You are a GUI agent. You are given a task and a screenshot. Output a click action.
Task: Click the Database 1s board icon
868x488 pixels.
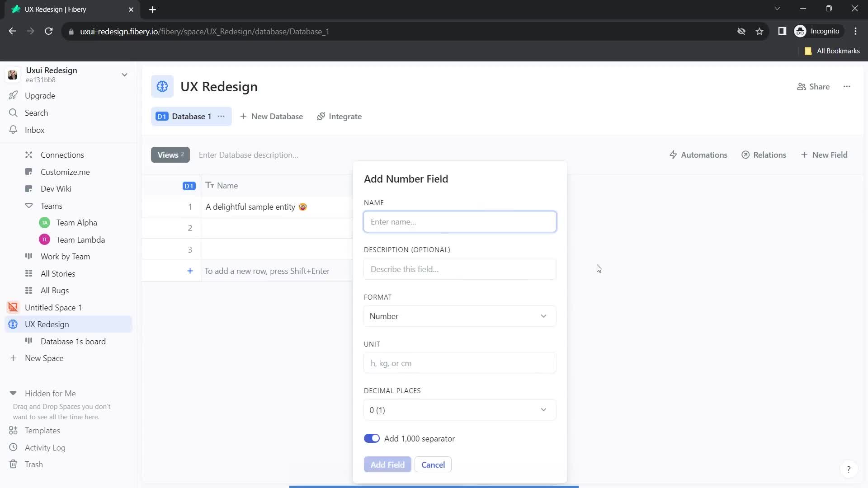pyautogui.click(x=28, y=341)
